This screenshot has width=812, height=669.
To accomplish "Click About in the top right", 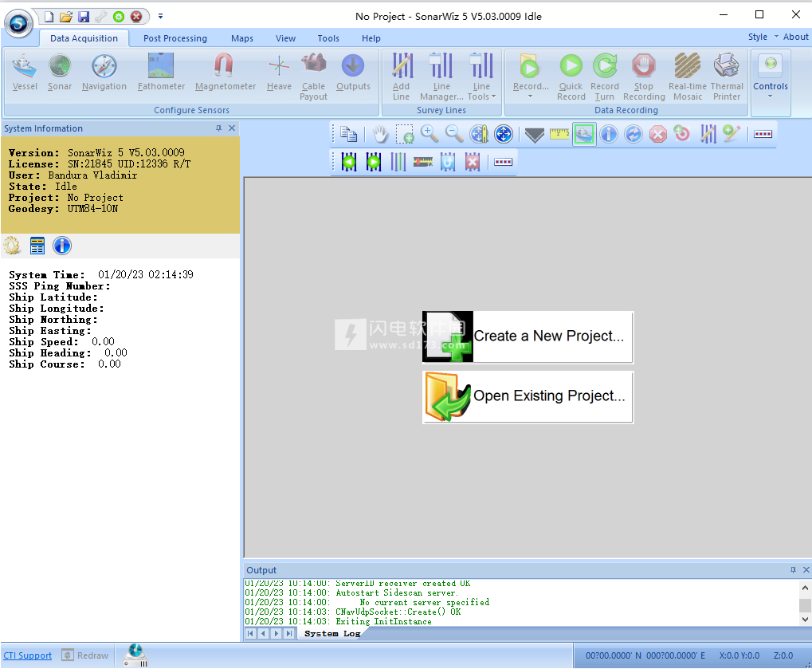I will [x=795, y=37].
